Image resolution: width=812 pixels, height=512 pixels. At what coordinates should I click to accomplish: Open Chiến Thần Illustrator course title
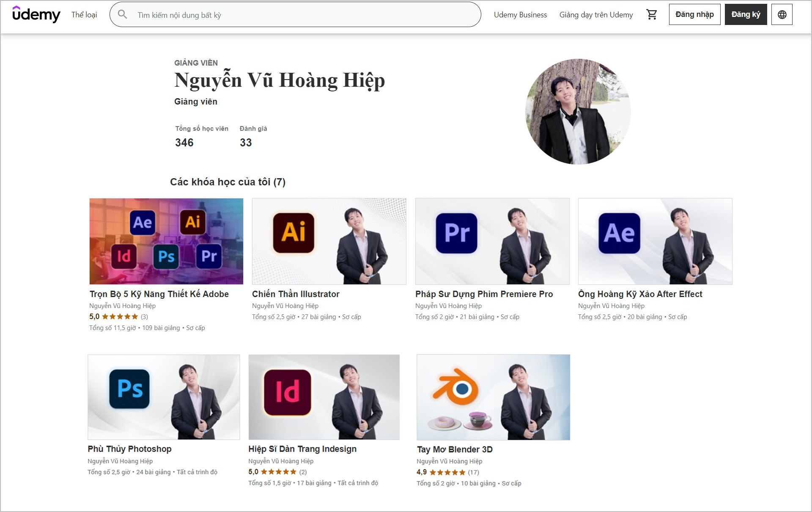[x=296, y=294]
